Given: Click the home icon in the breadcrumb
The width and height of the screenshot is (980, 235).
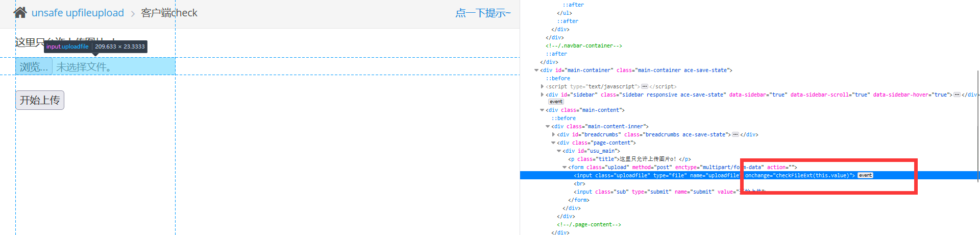Looking at the screenshot, I should [20, 13].
